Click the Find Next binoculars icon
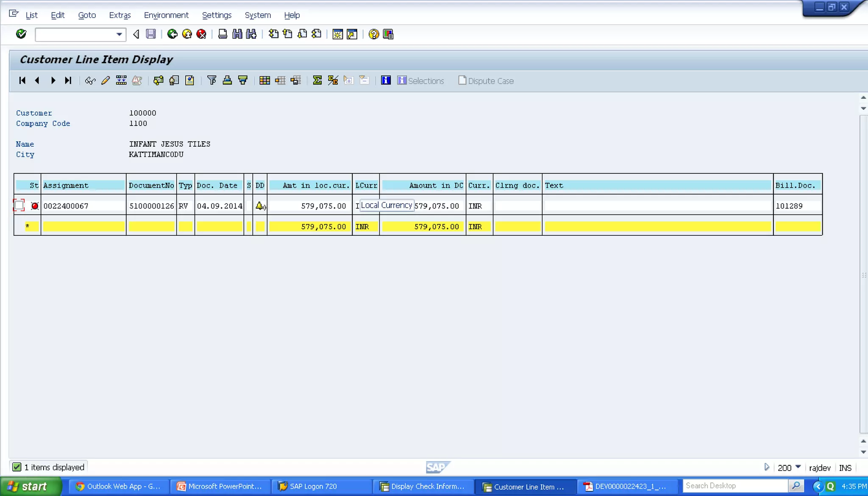 [x=251, y=34]
